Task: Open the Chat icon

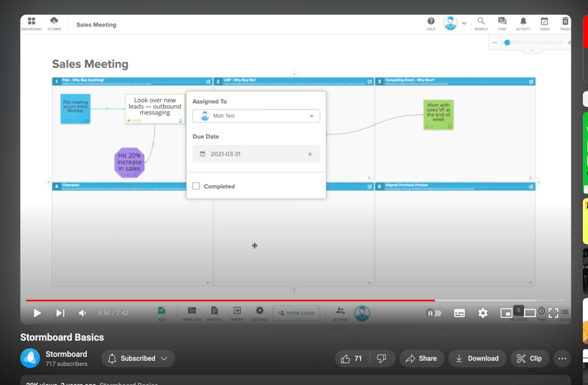Action: point(502,24)
